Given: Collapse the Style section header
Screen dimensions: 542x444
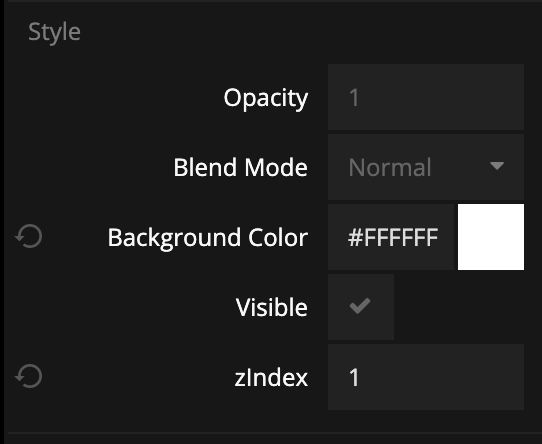Looking at the screenshot, I should [x=54, y=32].
